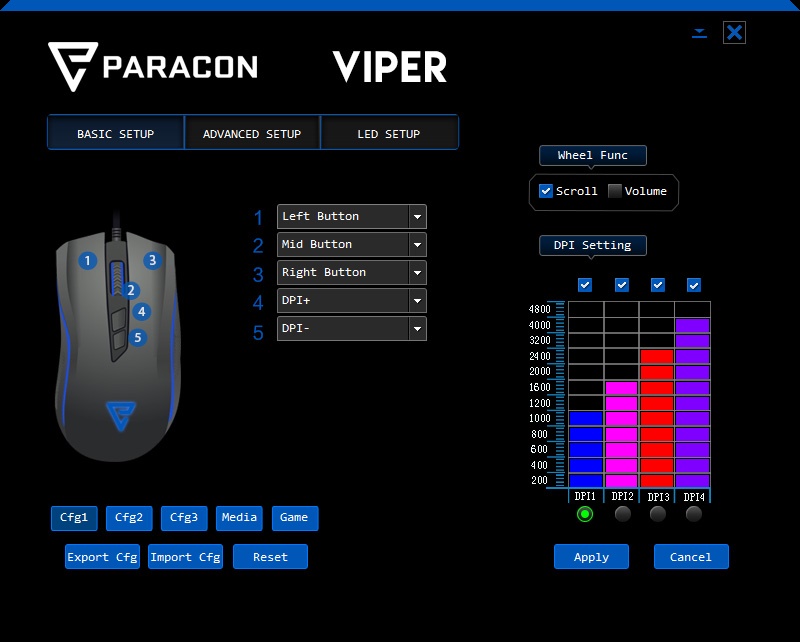The image size is (800, 642).
Task: Switch to the LED SETUP tab
Action: tap(389, 134)
